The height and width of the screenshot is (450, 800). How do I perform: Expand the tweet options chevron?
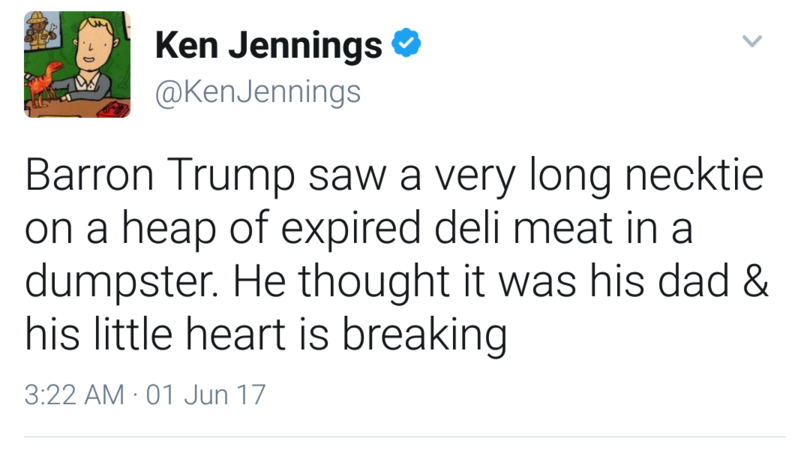pos(753,41)
